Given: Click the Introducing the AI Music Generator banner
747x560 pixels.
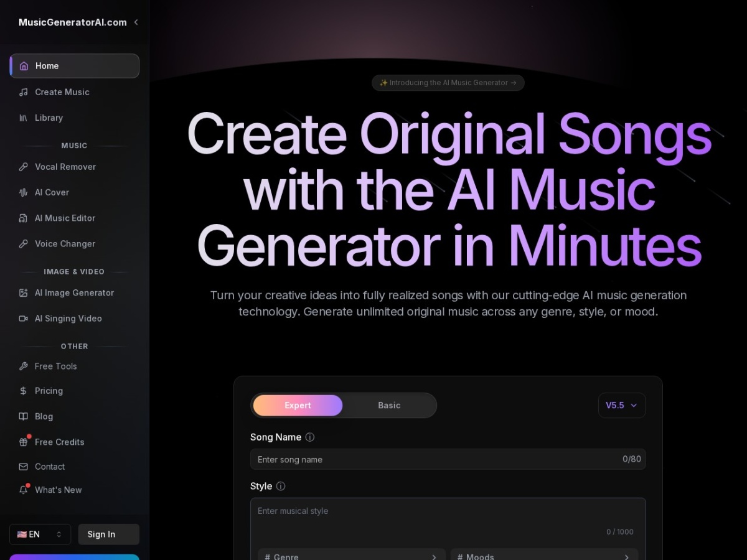Looking at the screenshot, I should (x=448, y=83).
